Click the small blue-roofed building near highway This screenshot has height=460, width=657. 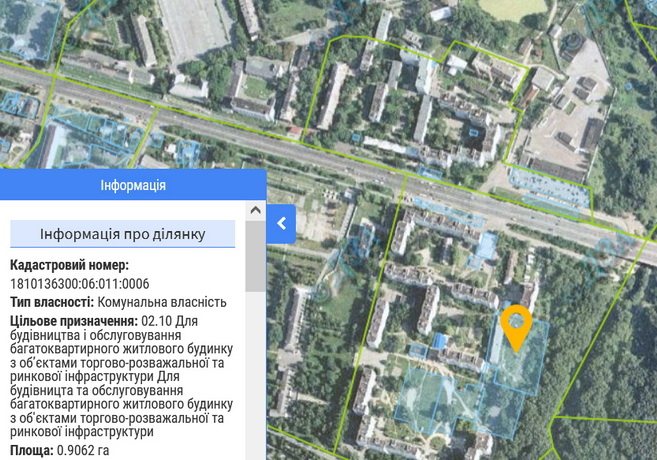point(486,245)
